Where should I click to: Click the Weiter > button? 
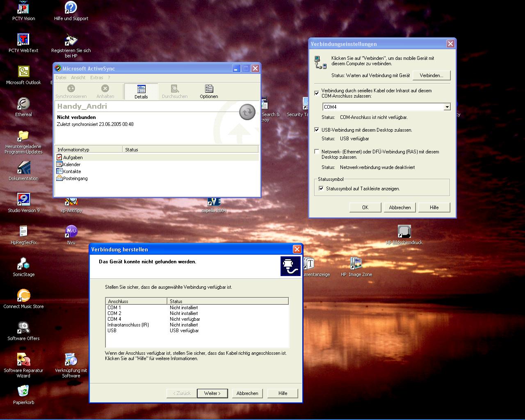(x=212, y=393)
